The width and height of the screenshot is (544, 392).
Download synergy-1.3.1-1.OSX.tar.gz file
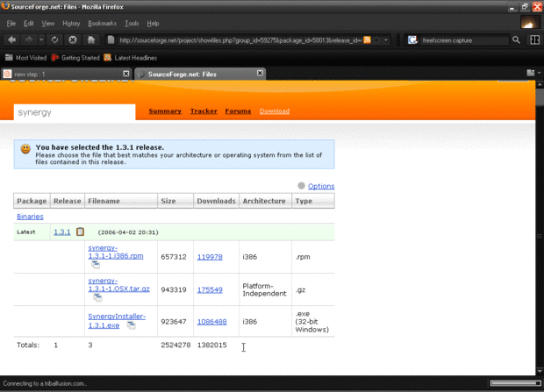[x=118, y=284]
